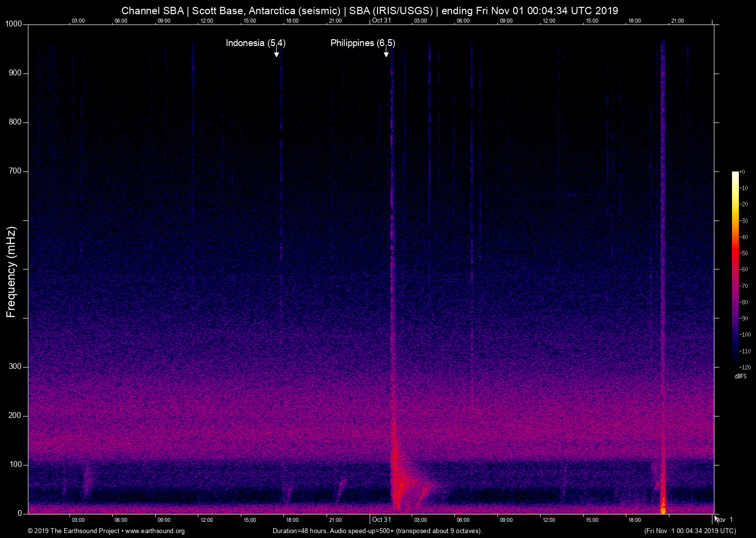Click the -120 value on the color scale

[745, 367]
